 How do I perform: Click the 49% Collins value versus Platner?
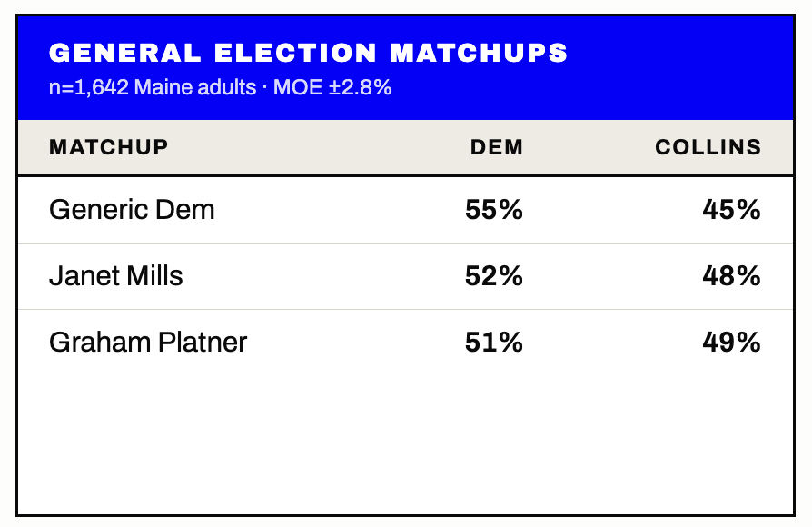point(731,342)
